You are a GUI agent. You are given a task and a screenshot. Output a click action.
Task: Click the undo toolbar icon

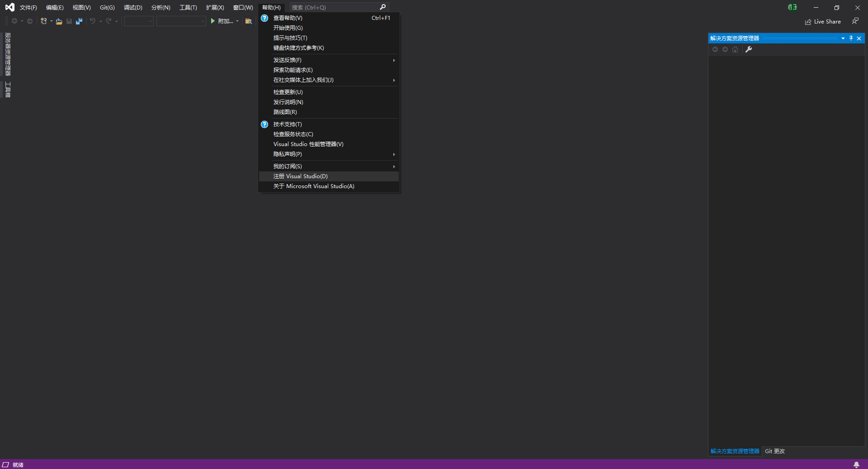[x=93, y=21]
